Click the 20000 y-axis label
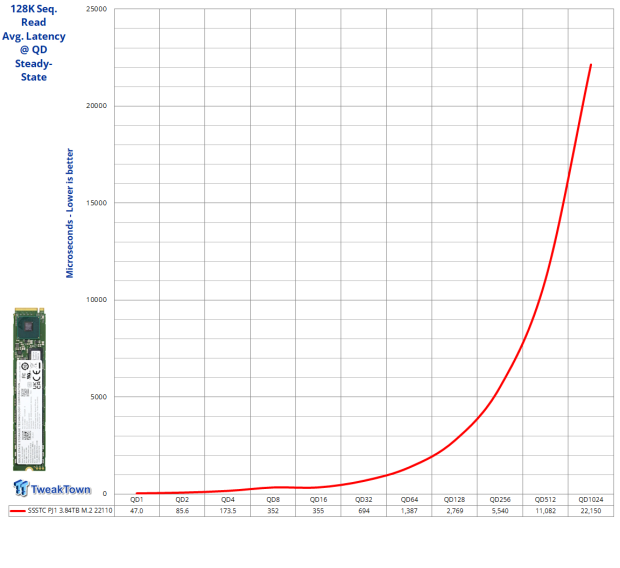The height and width of the screenshot is (568, 620). 96,106
